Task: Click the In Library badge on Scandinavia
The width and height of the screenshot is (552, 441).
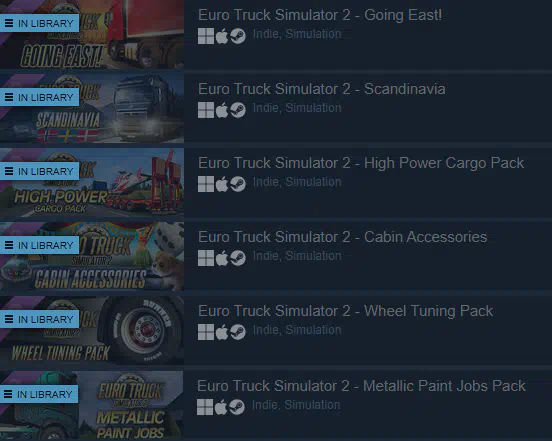Action: click(39, 97)
